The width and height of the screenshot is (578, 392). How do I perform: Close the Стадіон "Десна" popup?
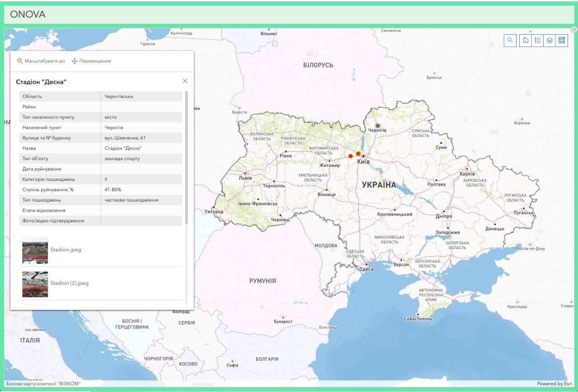click(185, 81)
